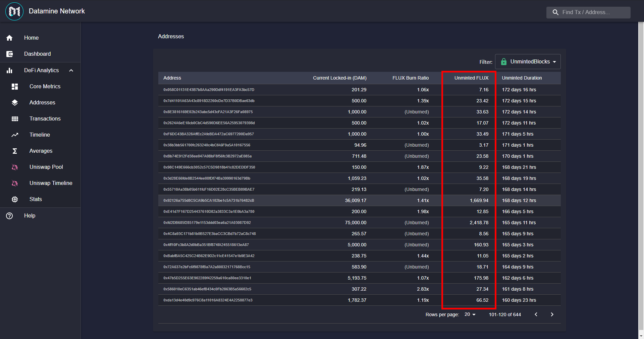644x339 pixels.
Task: Click the Transactions grid icon
Action: pyautogui.click(x=15, y=119)
